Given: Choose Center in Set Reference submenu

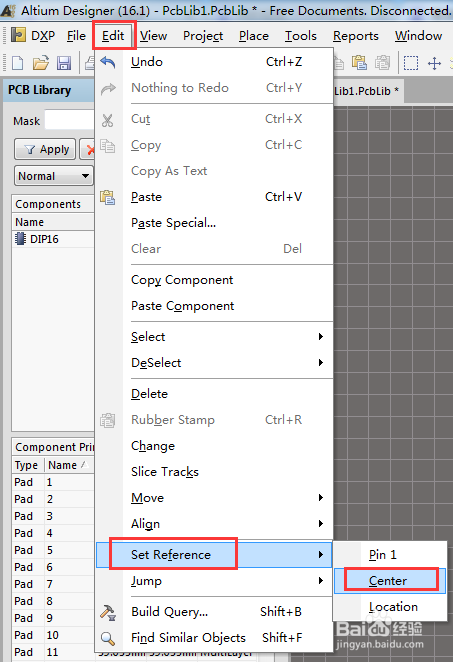Looking at the screenshot, I should (390, 581).
